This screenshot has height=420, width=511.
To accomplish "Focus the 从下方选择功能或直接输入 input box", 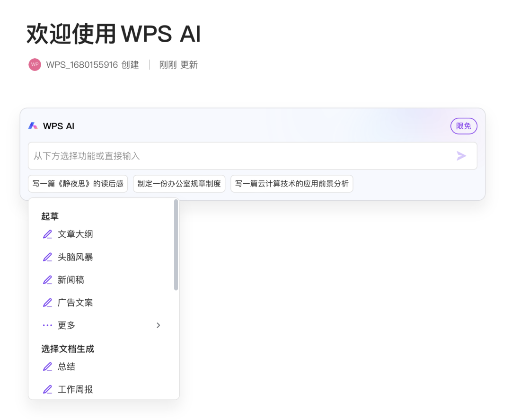I will tap(253, 156).
